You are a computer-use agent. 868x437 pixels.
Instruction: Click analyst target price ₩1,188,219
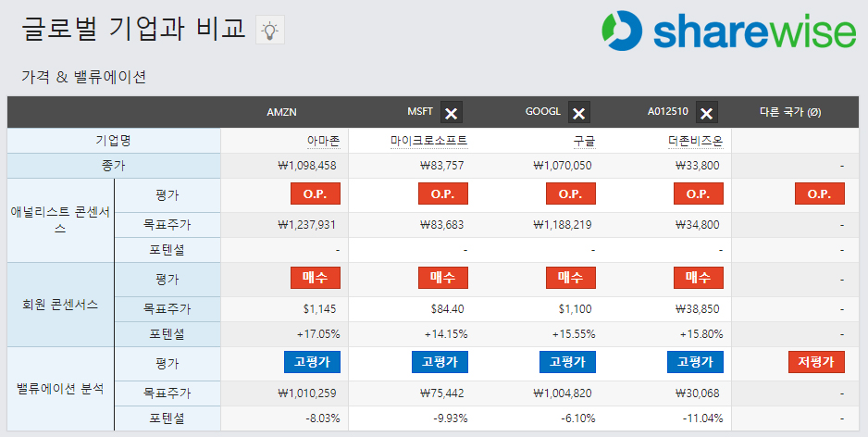coord(563,225)
